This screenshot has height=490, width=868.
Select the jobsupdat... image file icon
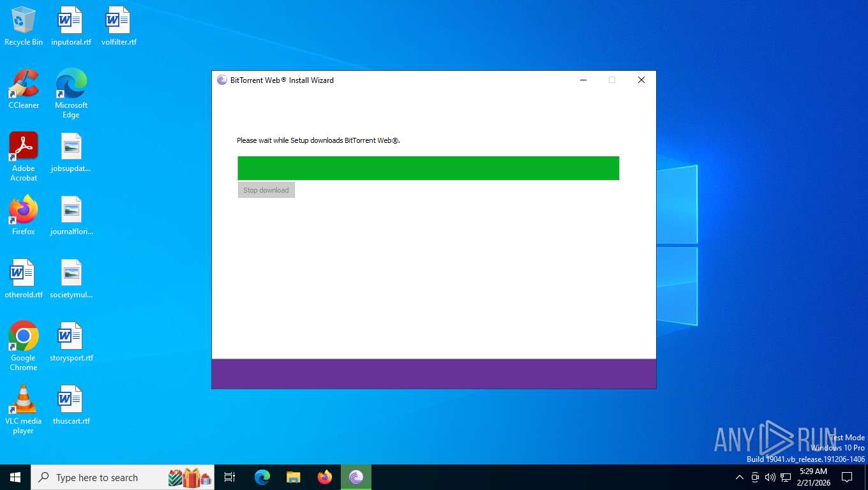(x=71, y=153)
